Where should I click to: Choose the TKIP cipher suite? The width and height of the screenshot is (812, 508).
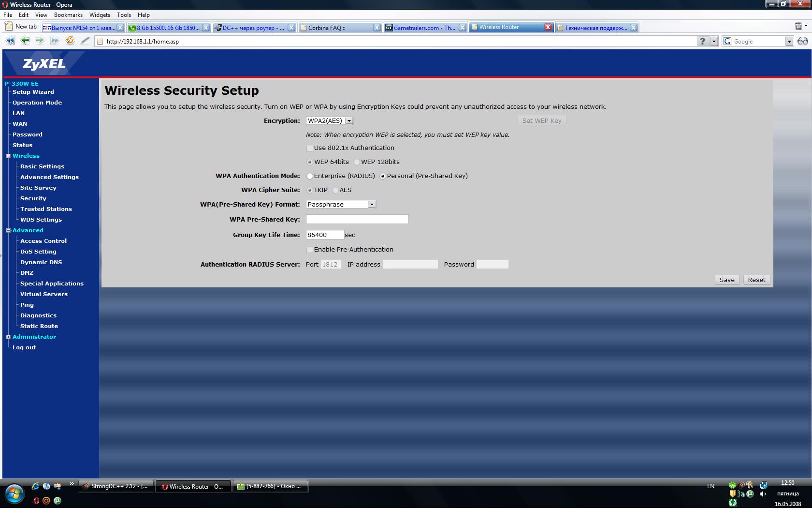(x=310, y=190)
